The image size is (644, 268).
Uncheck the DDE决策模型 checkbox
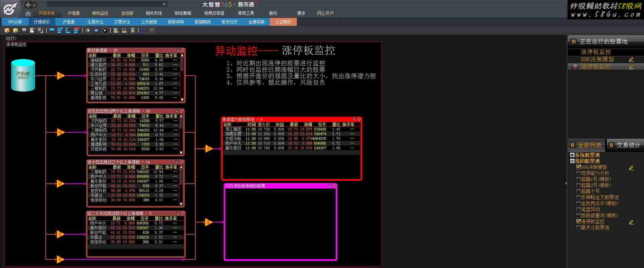pos(578,167)
